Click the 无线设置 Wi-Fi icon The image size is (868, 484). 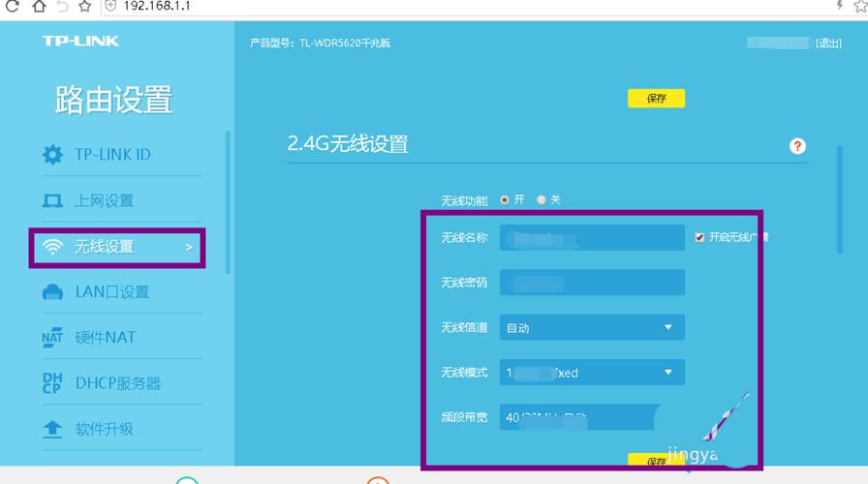coord(52,247)
